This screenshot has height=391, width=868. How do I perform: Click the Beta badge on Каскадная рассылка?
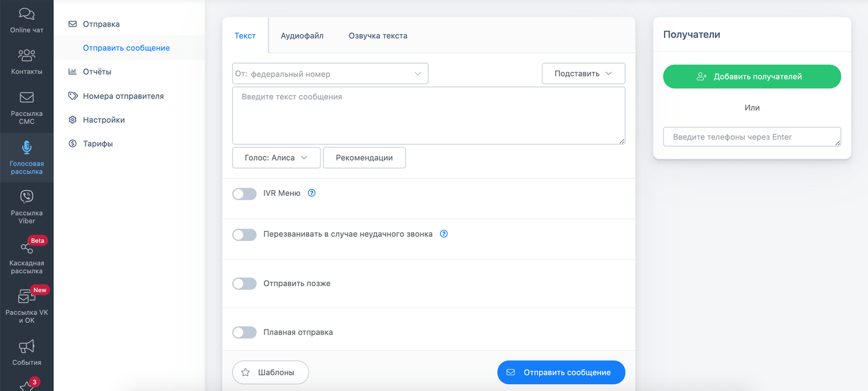point(38,240)
